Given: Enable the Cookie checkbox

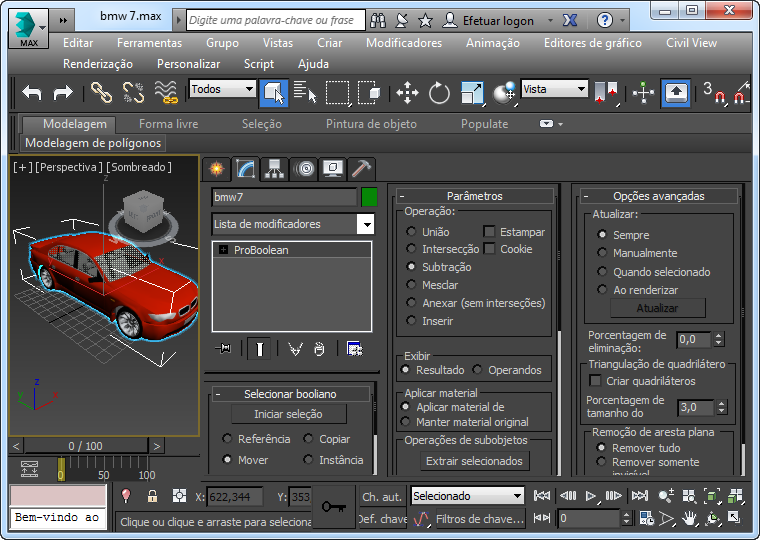Looking at the screenshot, I should point(490,249).
